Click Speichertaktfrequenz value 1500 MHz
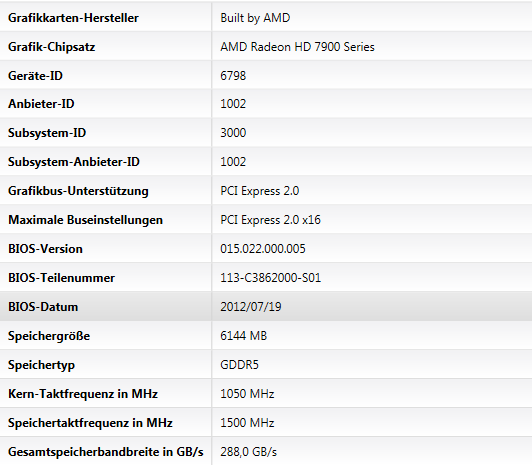Image resolution: width=532 pixels, height=465 pixels. point(247,423)
